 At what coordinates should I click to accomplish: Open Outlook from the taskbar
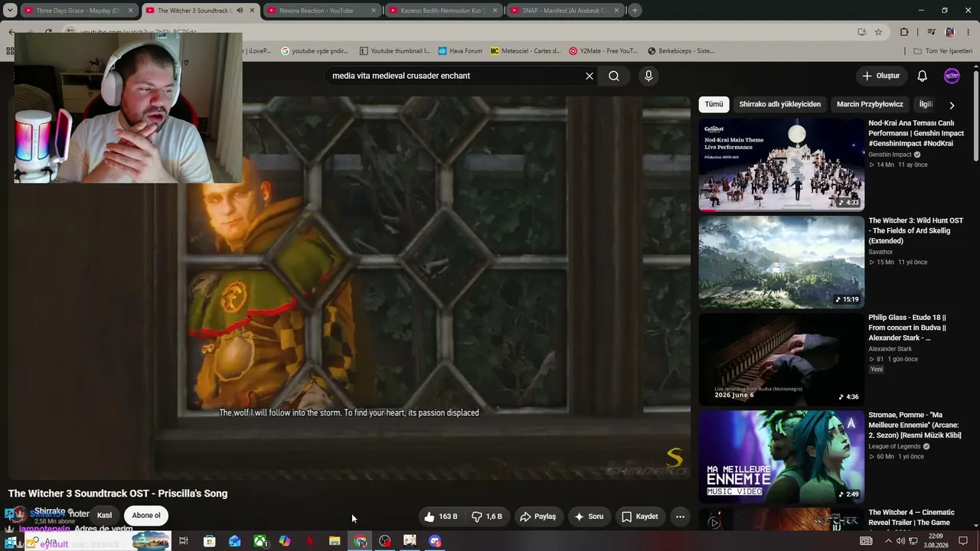click(234, 541)
